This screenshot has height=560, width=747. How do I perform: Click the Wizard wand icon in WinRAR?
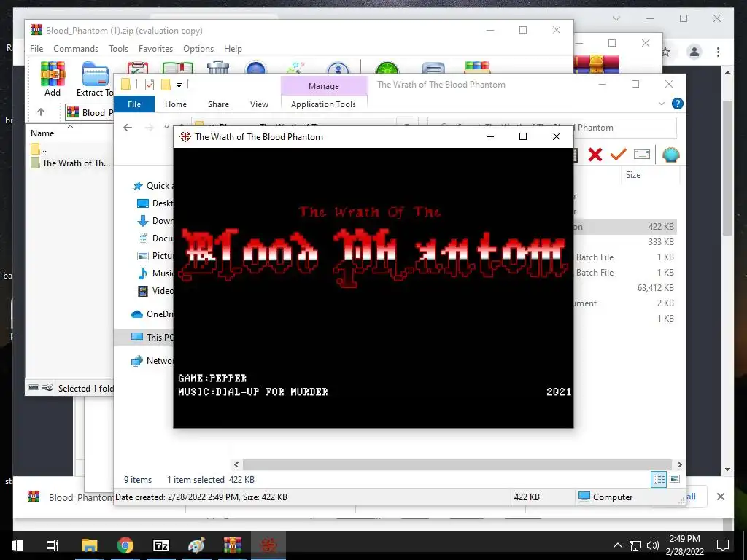pos(295,68)
